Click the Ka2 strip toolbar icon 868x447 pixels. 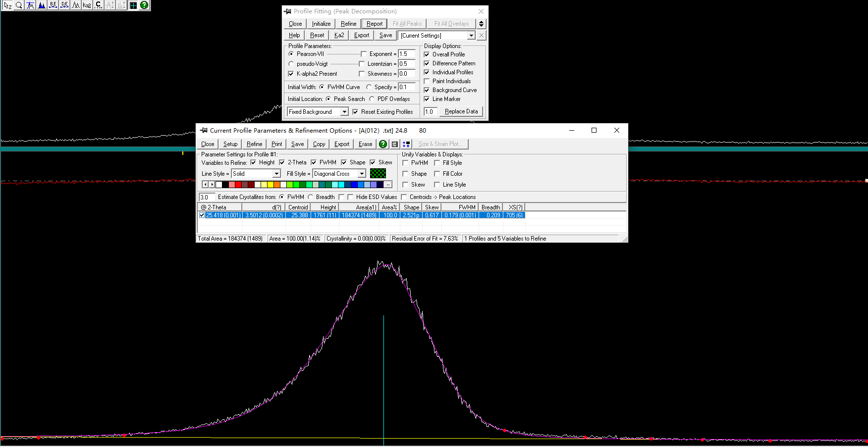click(x=87, y=5)
